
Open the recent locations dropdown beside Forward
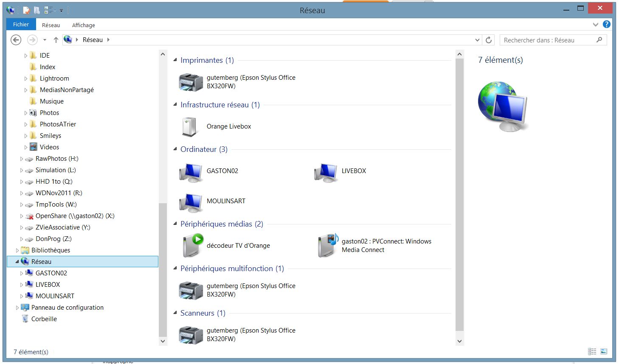tap(45, 40)
